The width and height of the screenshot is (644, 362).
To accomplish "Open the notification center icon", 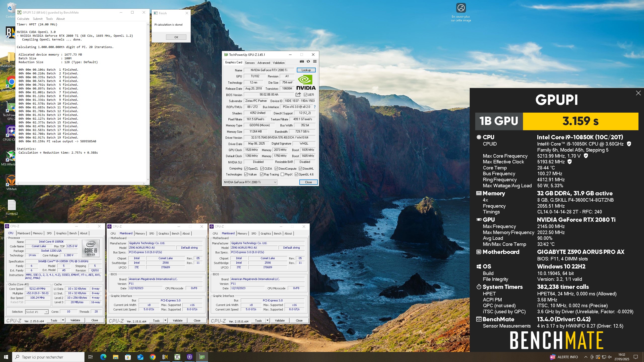I will [636, 357].
